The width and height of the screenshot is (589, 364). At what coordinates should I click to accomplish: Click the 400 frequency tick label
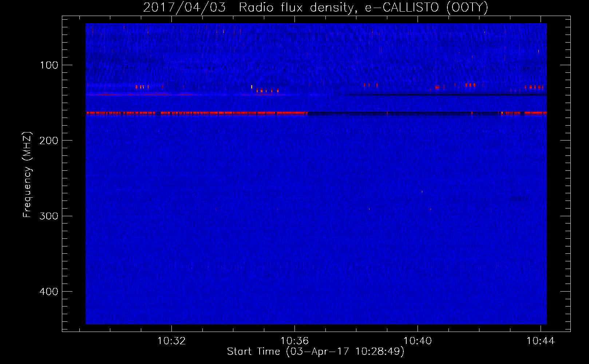coord(49,292)
